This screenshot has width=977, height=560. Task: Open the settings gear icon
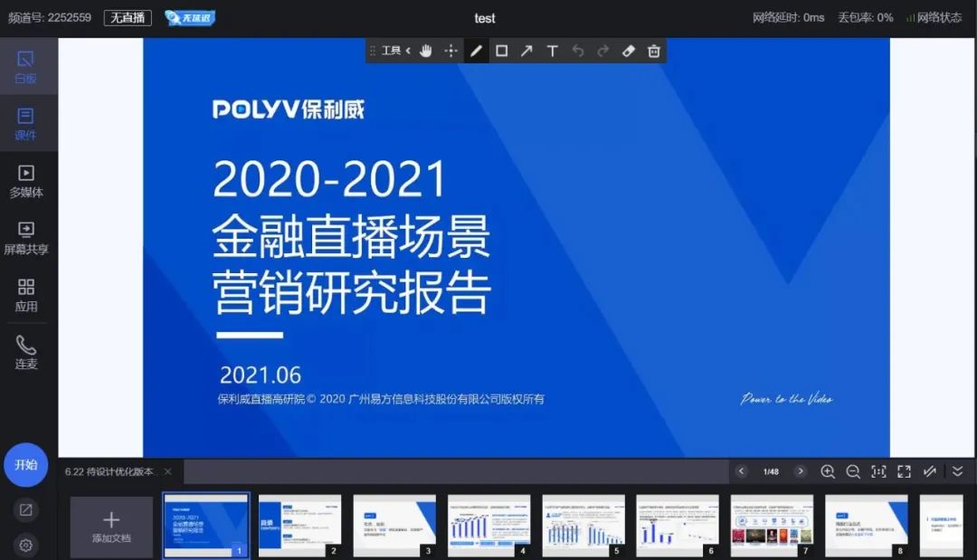pyautogui.click(x=25, y=545)
